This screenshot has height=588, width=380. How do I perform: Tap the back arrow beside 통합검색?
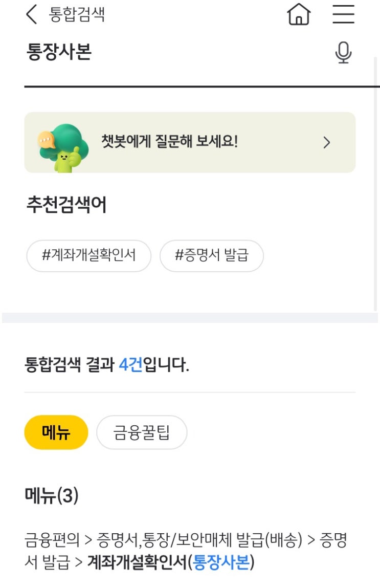click(x=32, y=14)
